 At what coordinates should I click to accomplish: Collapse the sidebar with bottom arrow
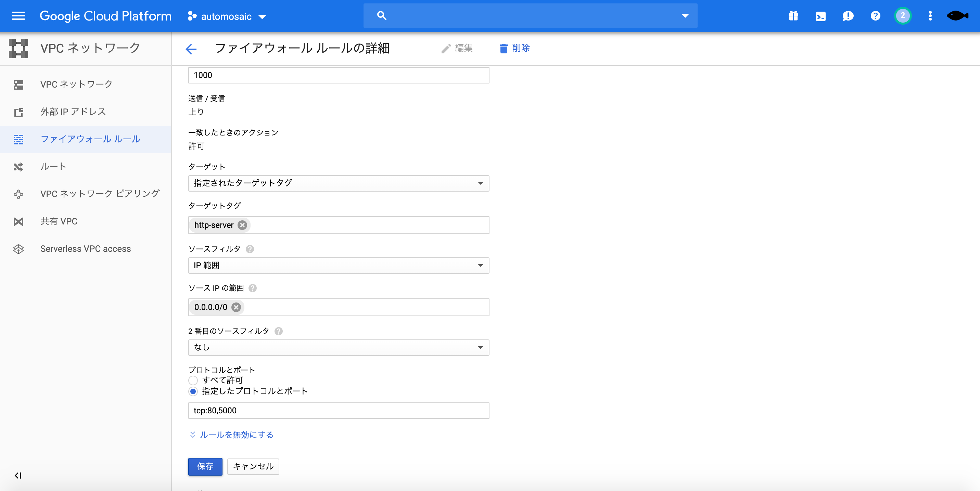[x=18, y=475]
